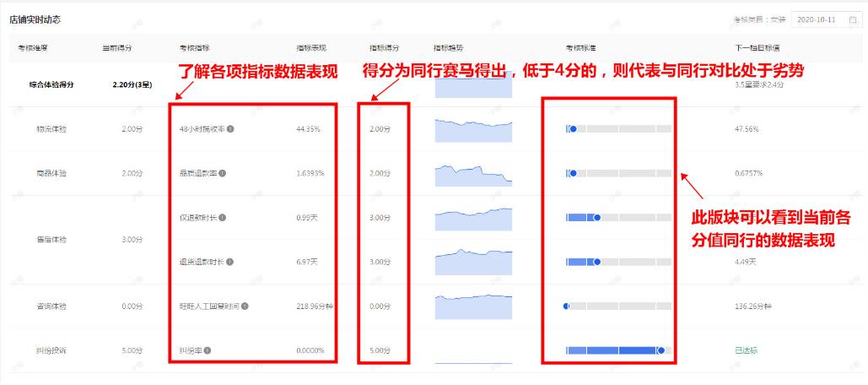Screen dimensions: 868x385
Task: Click the 店铺实时动态 section title
Action: coord(35,19)
